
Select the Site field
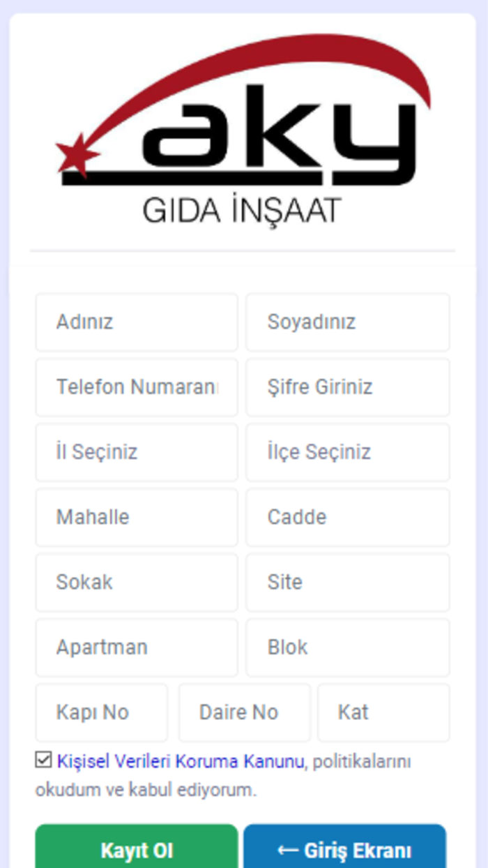(x=346, y=582)
